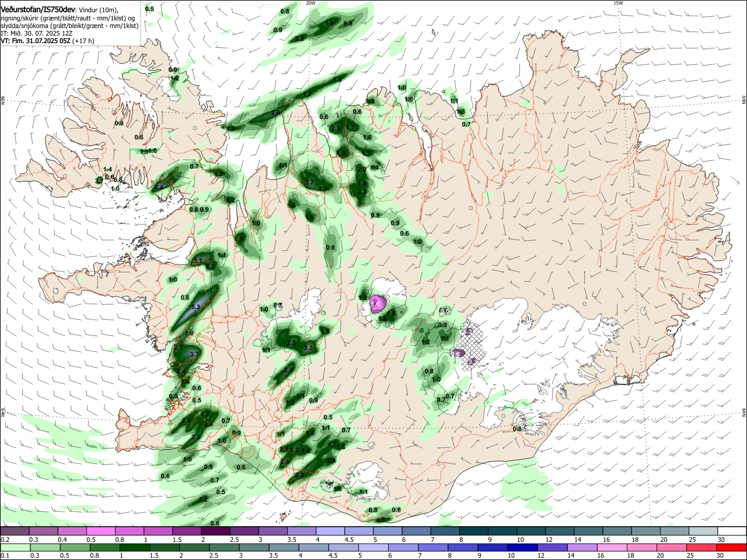This screenshot has width=747, height=560.
Task: Click the white 30 mm swatch in upper legend row
Action: [732, 531]
